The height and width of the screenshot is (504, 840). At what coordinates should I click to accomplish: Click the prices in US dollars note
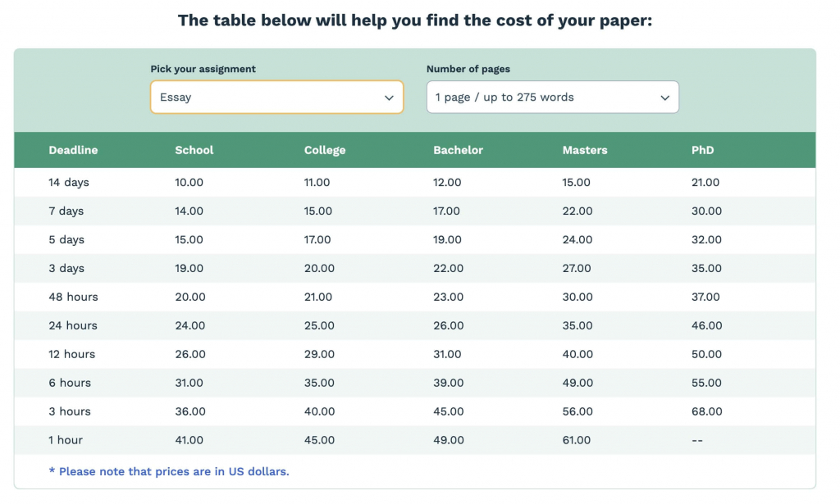(x=168, y=471)
